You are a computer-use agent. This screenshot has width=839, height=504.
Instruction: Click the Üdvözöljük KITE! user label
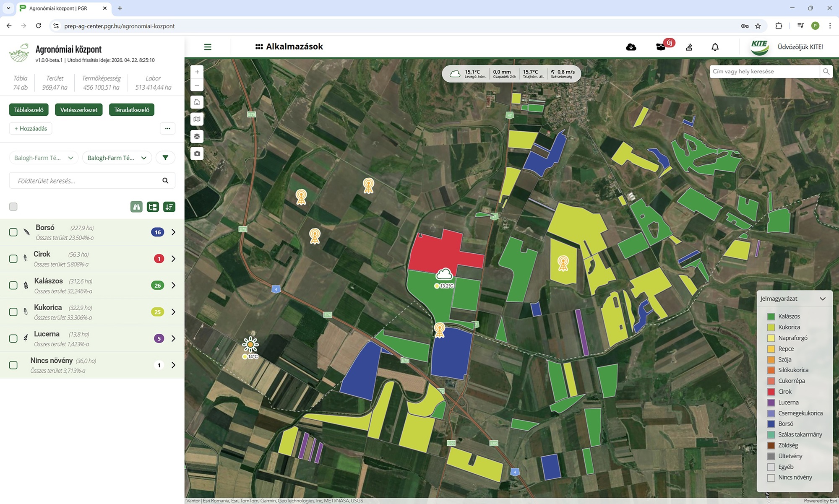[x=800, y=47]
